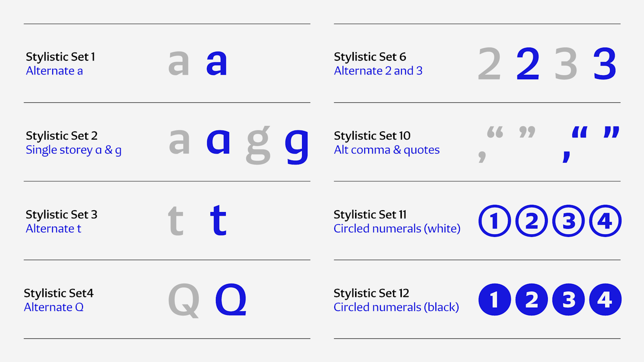Select the white circled numeral 1
This screenshot has width=644, height=362.
[x=495, y=221]
